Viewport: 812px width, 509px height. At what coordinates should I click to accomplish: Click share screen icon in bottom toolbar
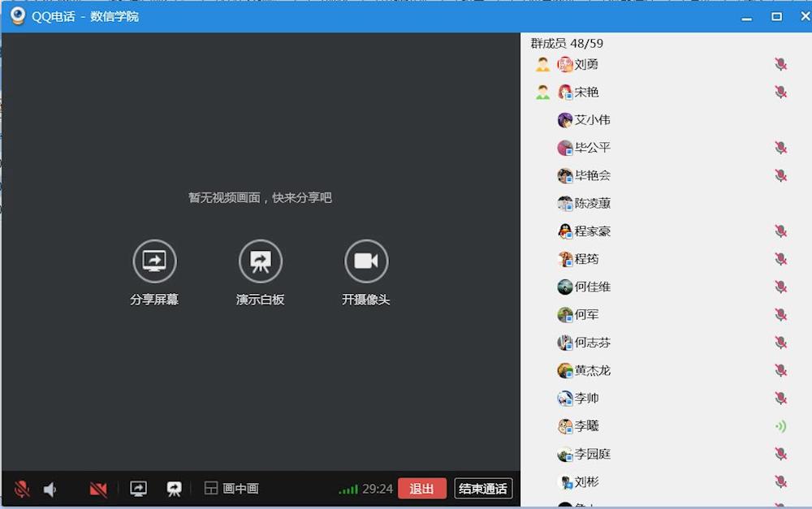tap(139, 489)
